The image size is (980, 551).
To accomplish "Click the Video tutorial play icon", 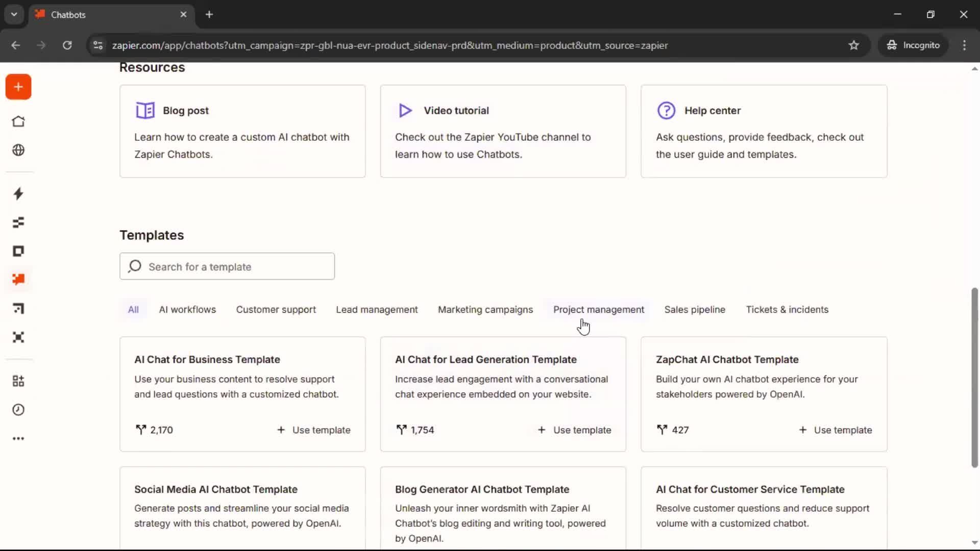I will pyautogui.click(x=405, y=110).
